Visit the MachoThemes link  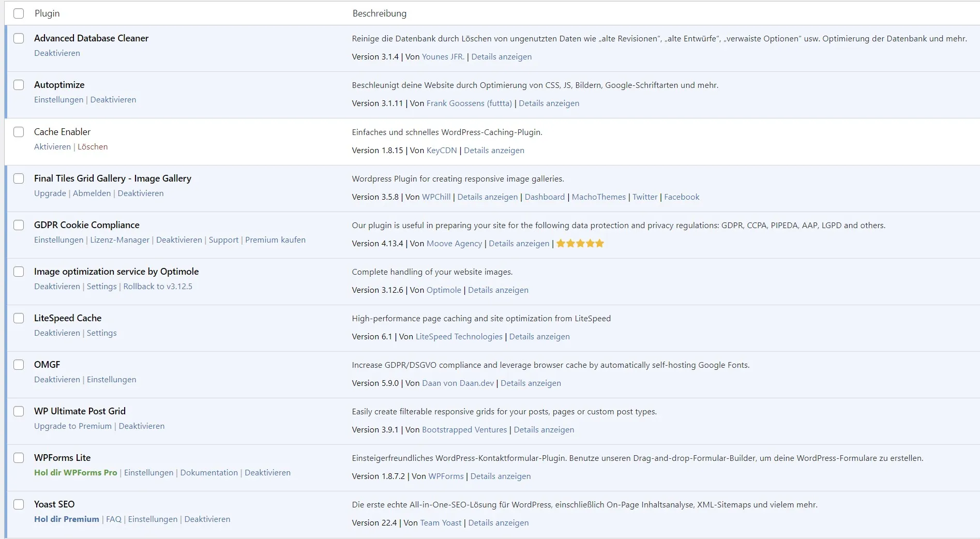pos(599,197)
